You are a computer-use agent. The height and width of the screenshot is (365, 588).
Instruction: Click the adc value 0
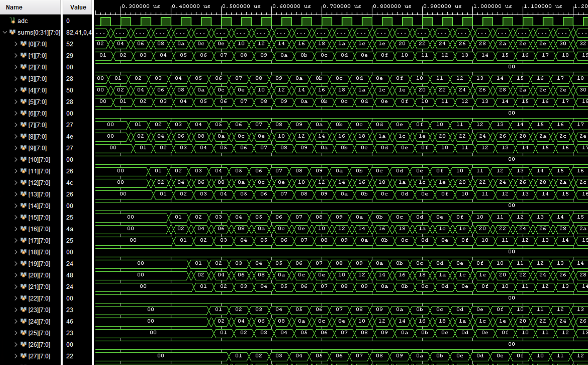(x=68, y=21)
